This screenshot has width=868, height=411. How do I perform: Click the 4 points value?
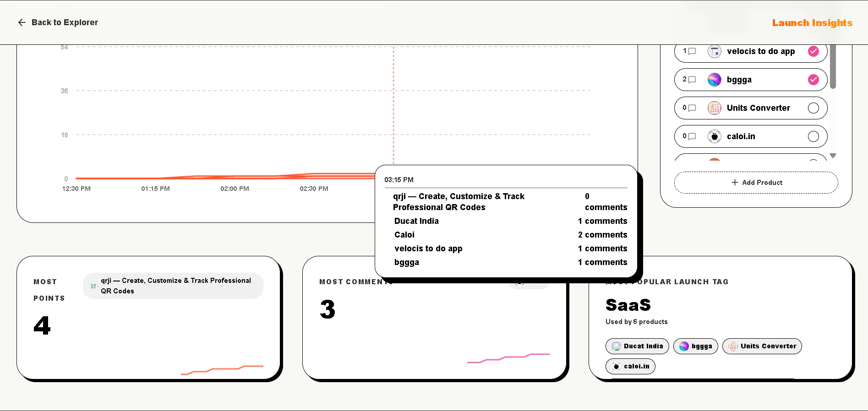42,325
